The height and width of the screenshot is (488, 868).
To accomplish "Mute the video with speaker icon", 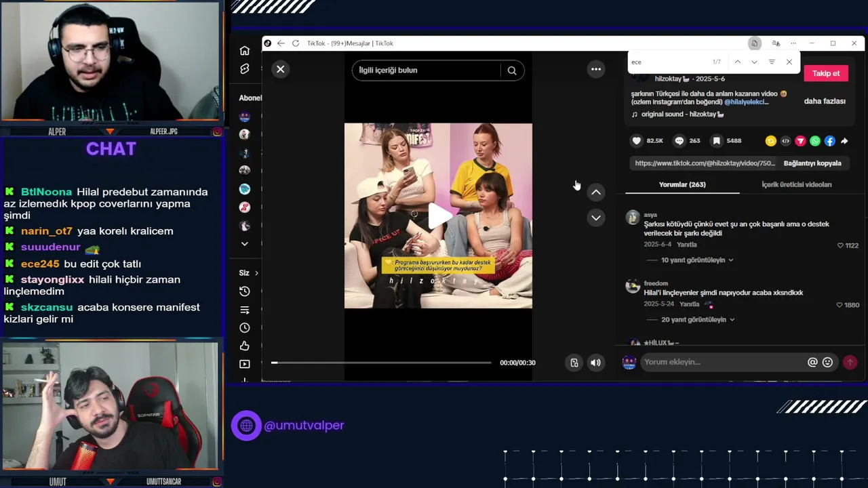I will [x=595, y=363].
